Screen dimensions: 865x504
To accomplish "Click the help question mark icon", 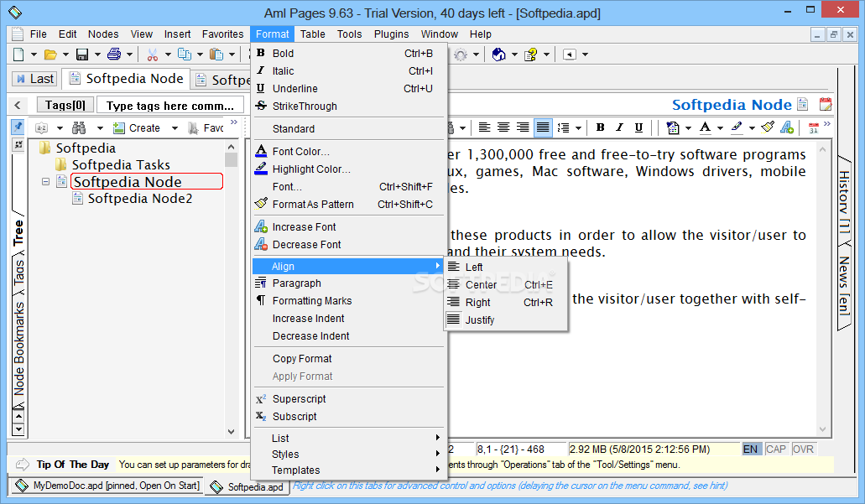I will (531, 54).
